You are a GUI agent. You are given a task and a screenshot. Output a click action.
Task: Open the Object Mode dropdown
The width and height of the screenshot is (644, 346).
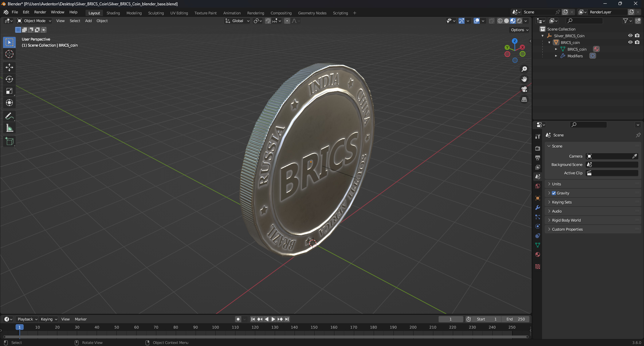tap(34, 21)
